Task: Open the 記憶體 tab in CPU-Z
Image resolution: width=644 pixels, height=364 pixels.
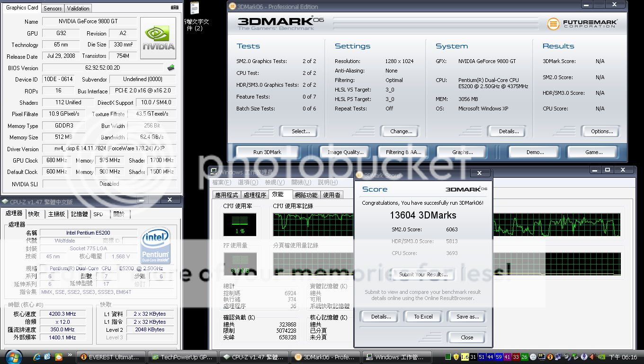Action: point(80,214)
